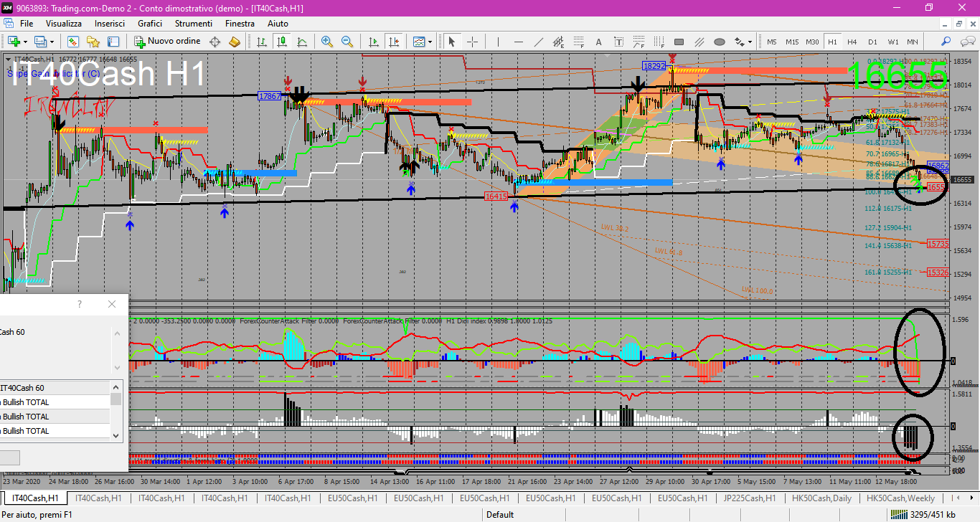Viewport: 980px width, 522px height.
Task: Launch MetaEditor yellow book icon
Action: [234, 42]
